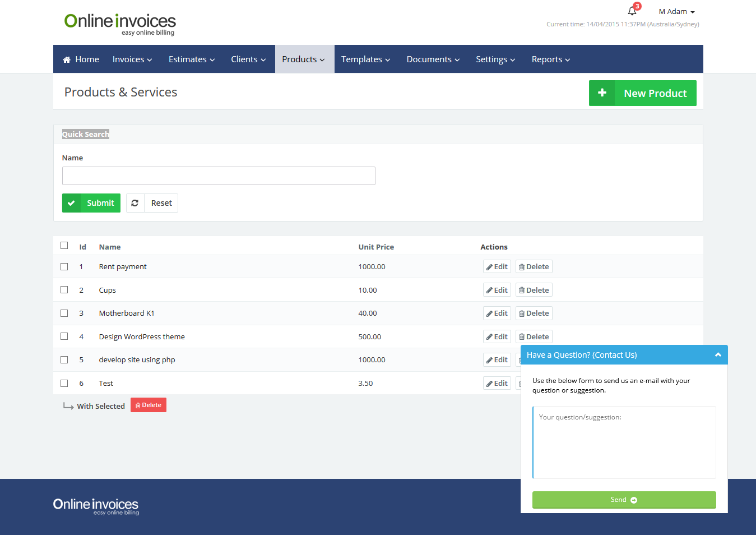Expand the M Adam user dropdown

tap(676, 12)
